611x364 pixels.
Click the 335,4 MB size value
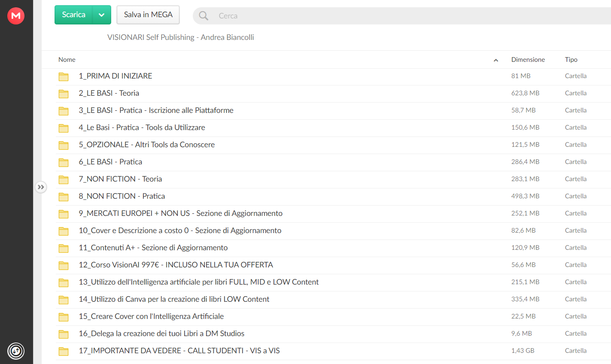coord(525,299)
